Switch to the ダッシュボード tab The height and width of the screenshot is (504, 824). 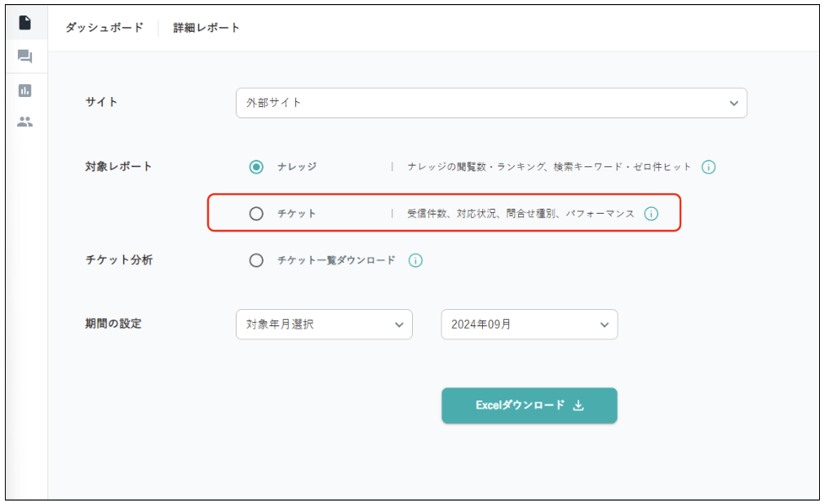click(104, 28)
